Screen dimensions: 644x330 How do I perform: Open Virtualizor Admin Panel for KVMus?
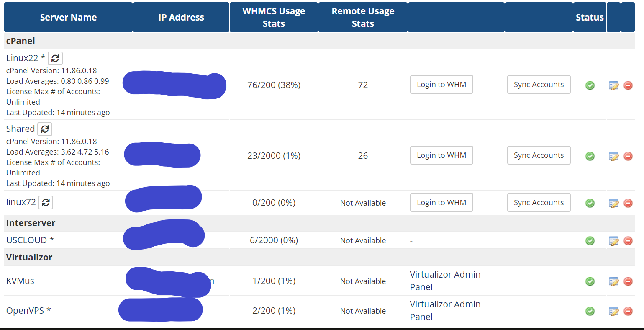pyautogui.click(x=445, y=281)
